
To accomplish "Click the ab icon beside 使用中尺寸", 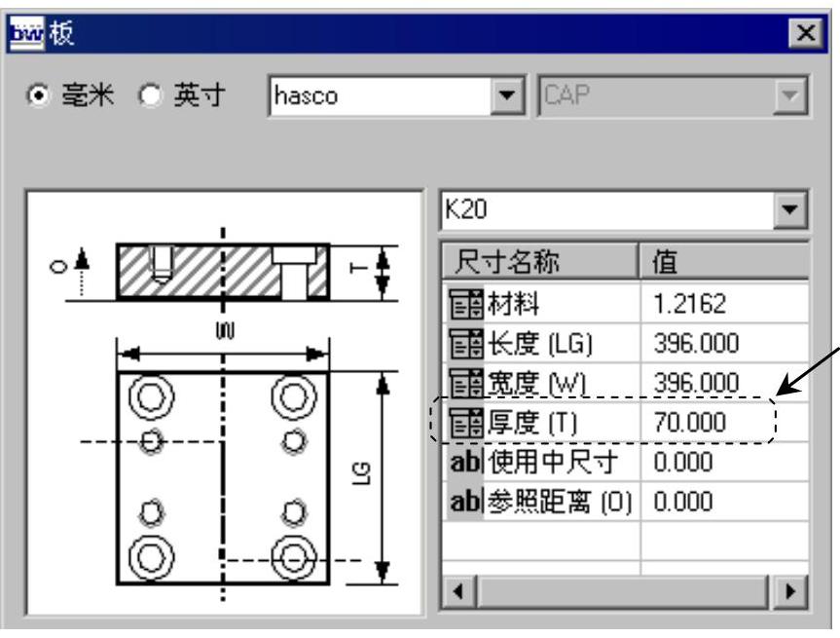I will 465,462.
